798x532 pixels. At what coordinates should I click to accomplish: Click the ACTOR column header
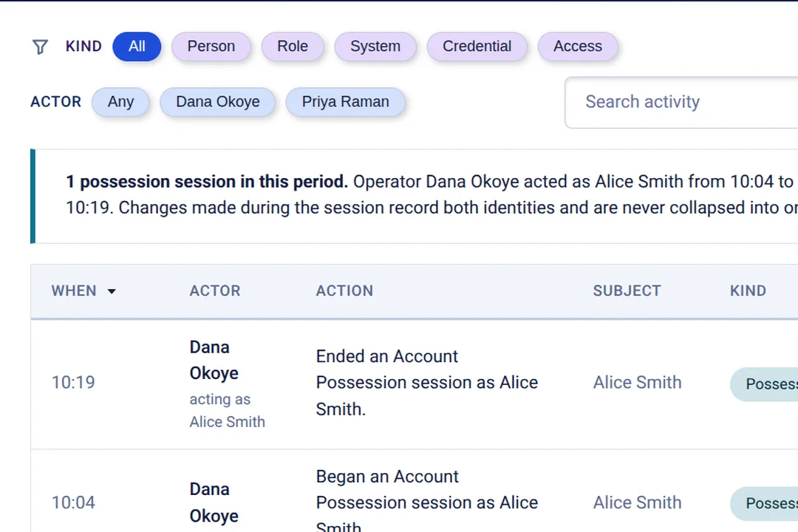(x=215, y=290)
